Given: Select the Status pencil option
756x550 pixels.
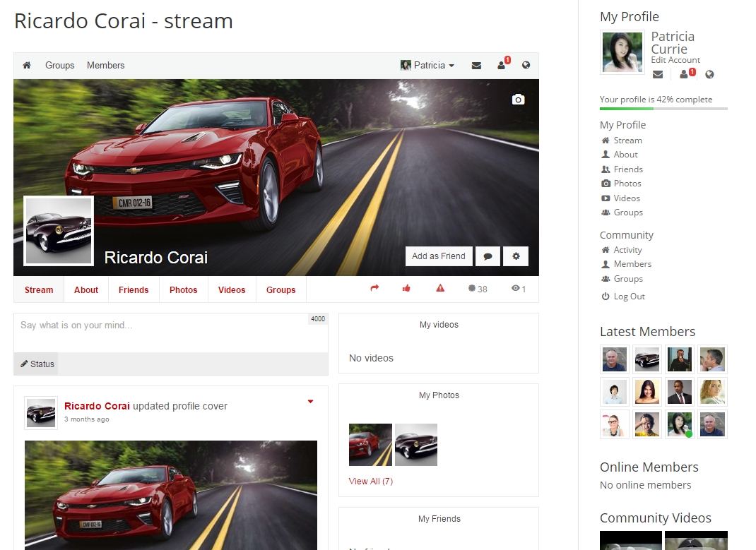Looking at the screenshot, I should (x=37, y=364).
